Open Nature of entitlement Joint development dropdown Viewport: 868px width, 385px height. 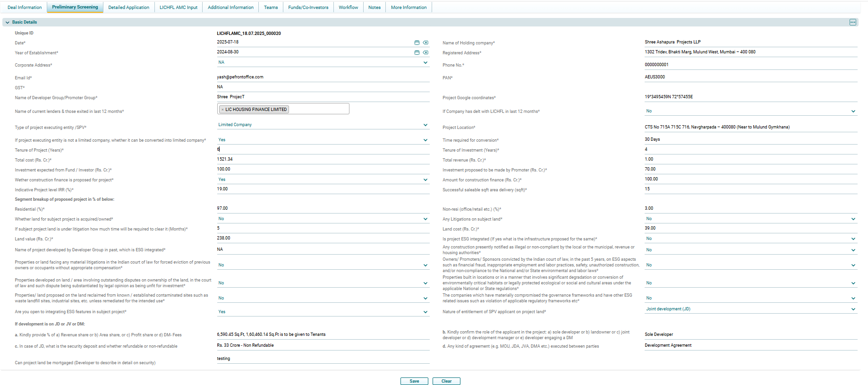853,309
